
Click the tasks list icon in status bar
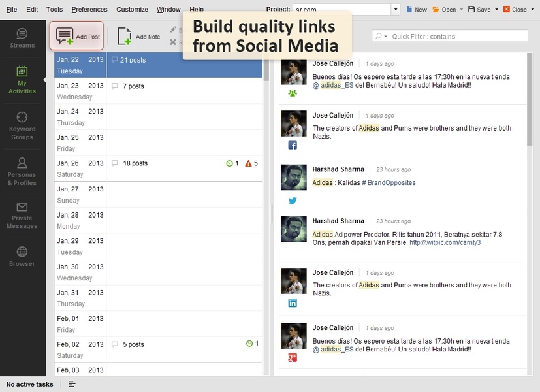72,384
